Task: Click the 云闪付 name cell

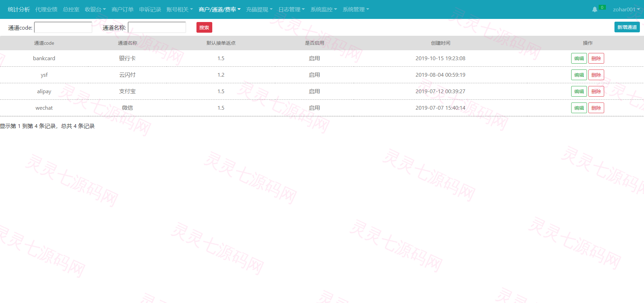Action: (127, 75)
